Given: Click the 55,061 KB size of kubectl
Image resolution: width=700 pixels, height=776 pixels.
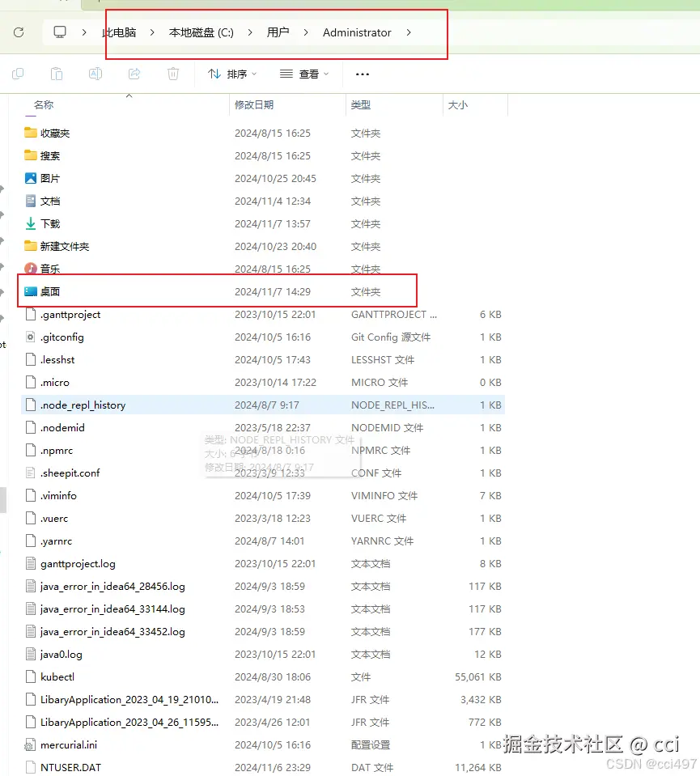Looking at the screenshot, I should pos(478,677).
